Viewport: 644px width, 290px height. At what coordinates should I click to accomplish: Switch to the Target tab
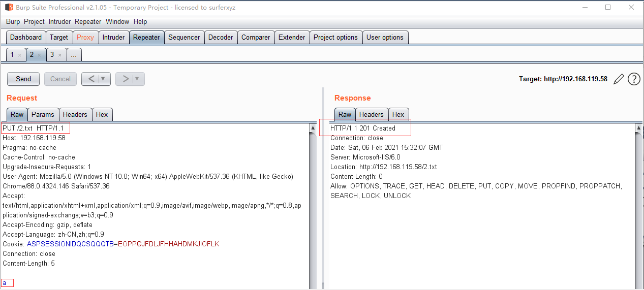pyautogui.click(x=59, y=37)
